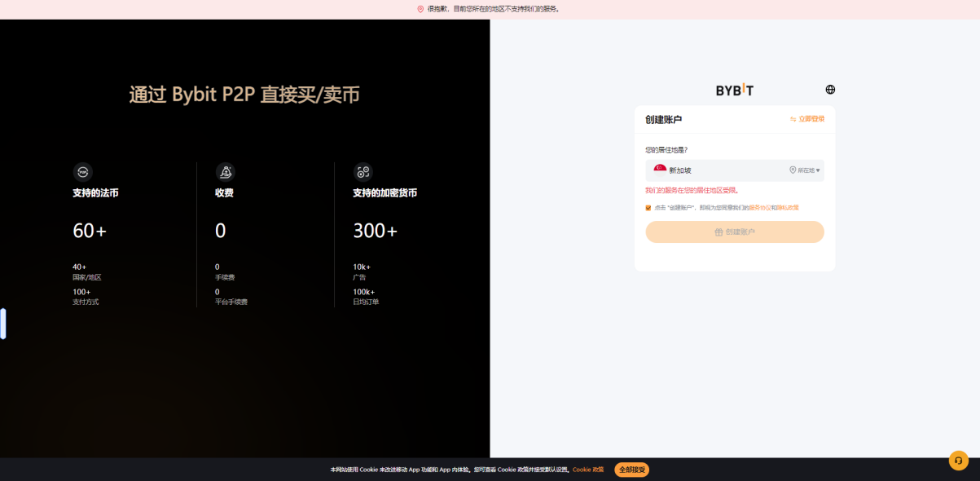Click the 手续费 label

click(x=224, y=277)
